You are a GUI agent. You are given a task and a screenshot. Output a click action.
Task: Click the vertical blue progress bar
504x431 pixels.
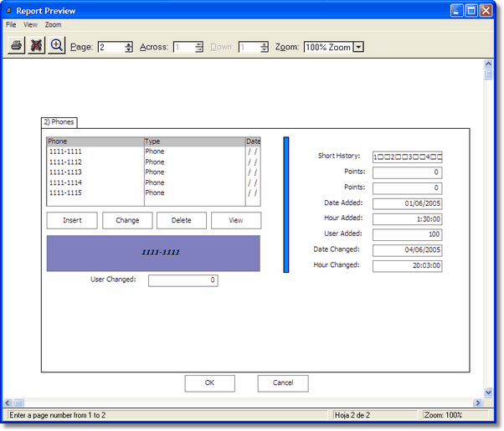click(x=286, y=205)
